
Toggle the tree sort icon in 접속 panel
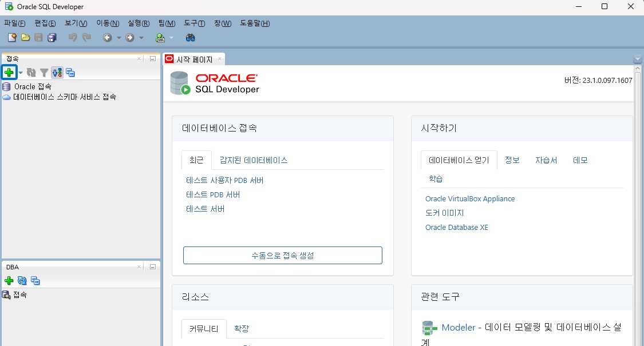tap(57, 73)
